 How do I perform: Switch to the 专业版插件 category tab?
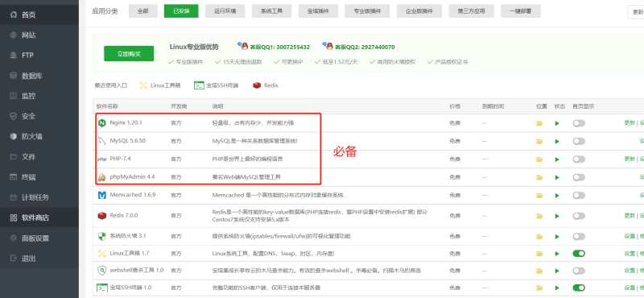367,11
